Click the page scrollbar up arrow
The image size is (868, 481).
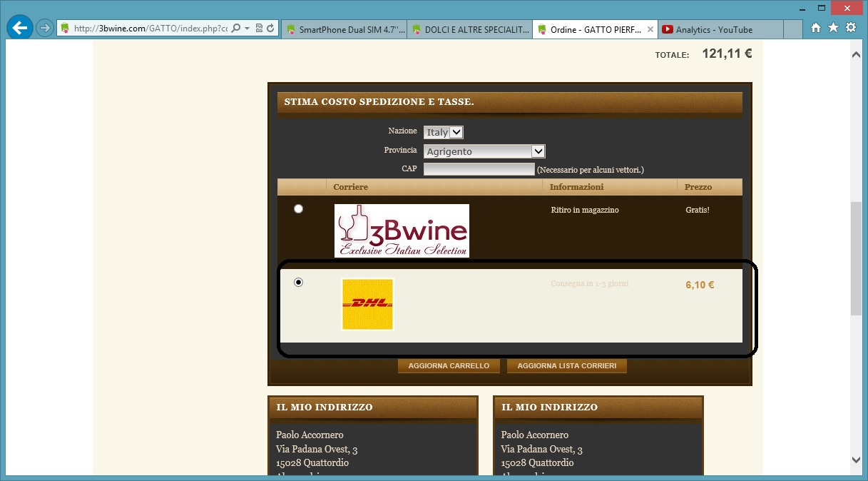857,54
